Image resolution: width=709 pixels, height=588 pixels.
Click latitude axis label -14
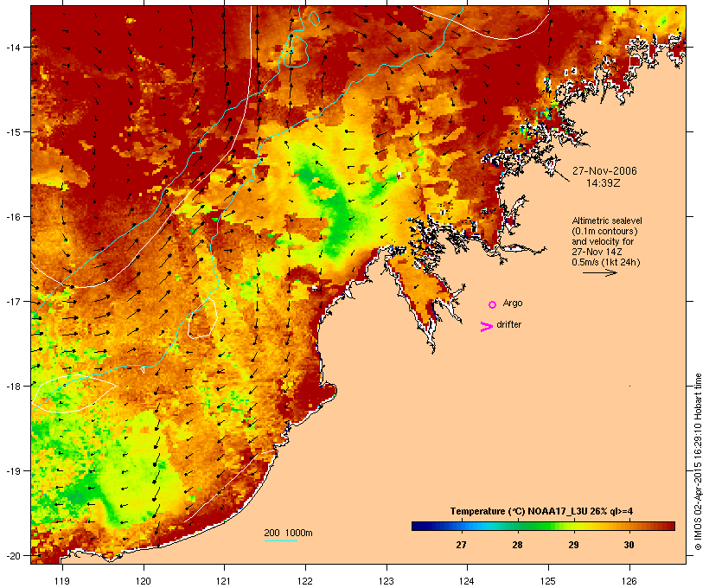click(13, 47)
